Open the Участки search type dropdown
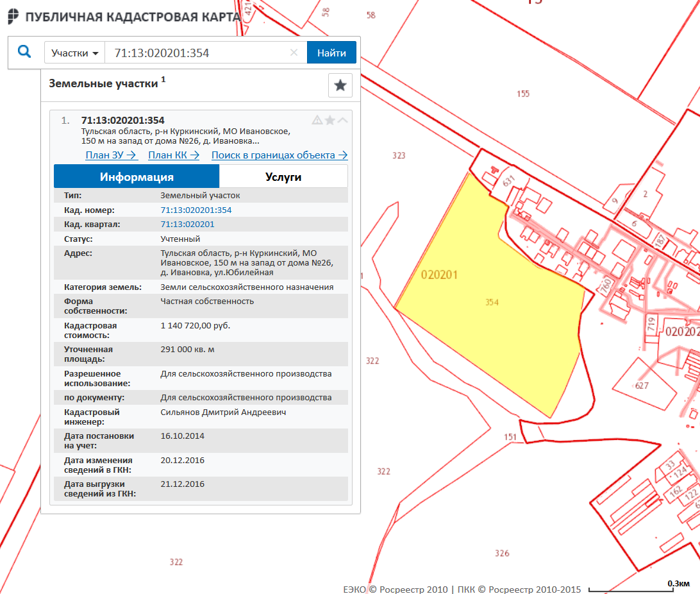The height and width of the screenshot is (594, 700). 74,53
